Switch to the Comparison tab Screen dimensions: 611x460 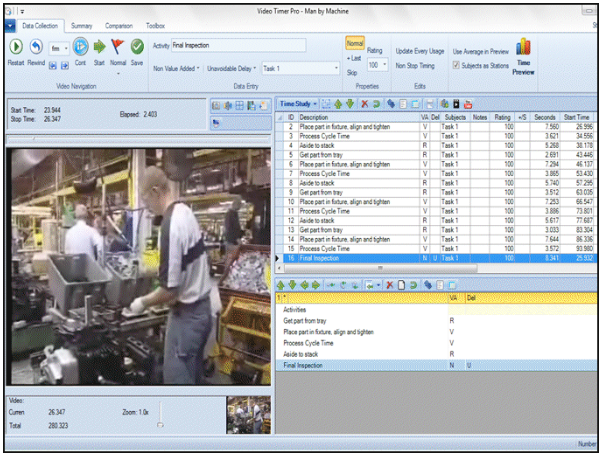(119, 26)
